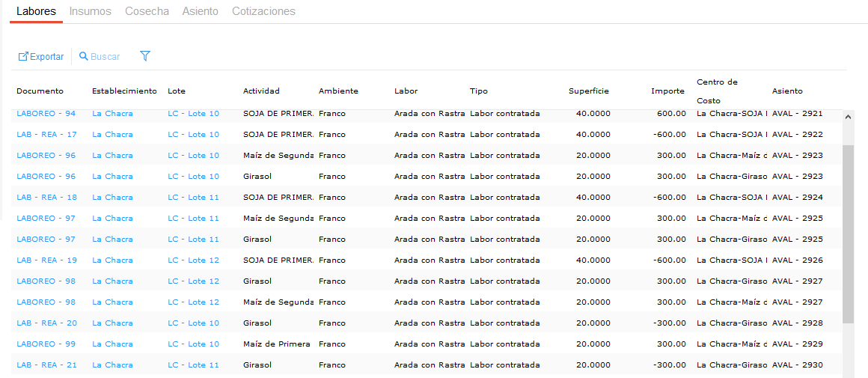The image size is (868, 378).
Task: Click the Exportar button
Action: (x=41, y=57)
